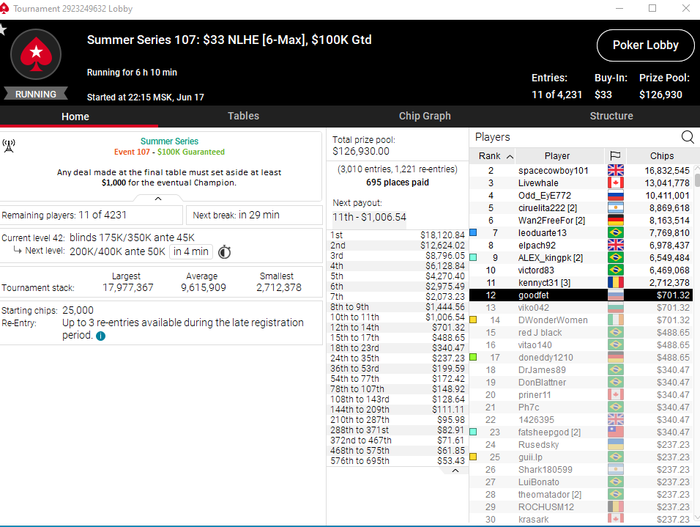Select eliminated player Rusedsky
Screen dimensions: 700x527
(x=582, y=445)
